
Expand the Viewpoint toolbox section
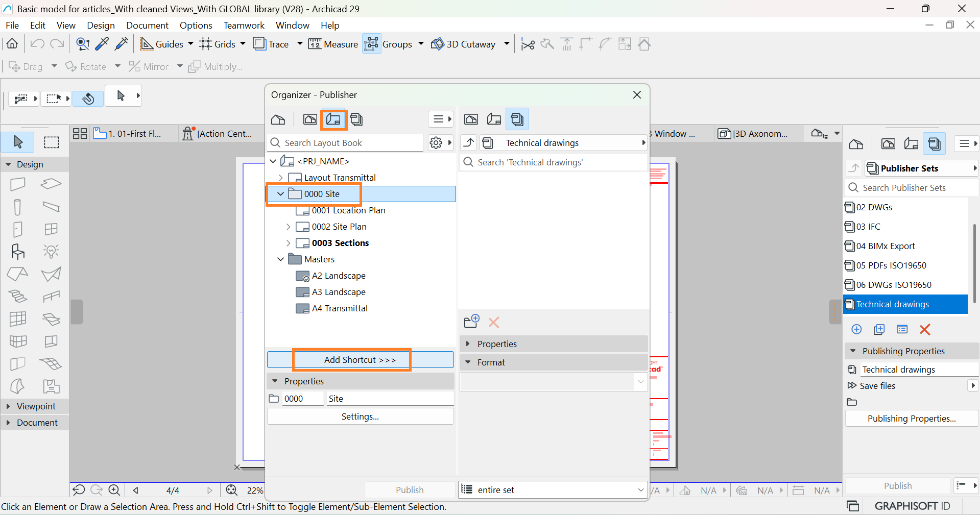click(x=8, y=406)
